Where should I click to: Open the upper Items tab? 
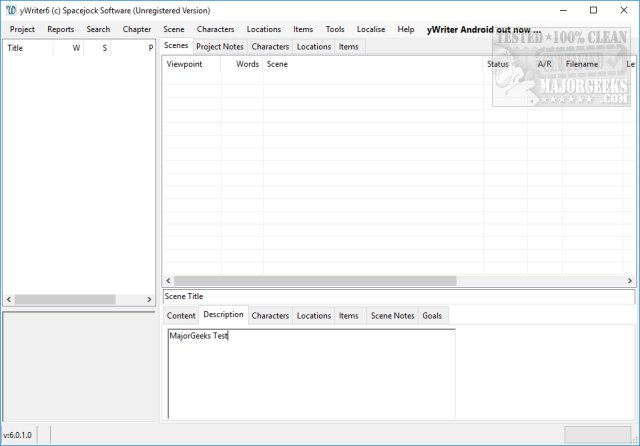[x=348, y=47]
